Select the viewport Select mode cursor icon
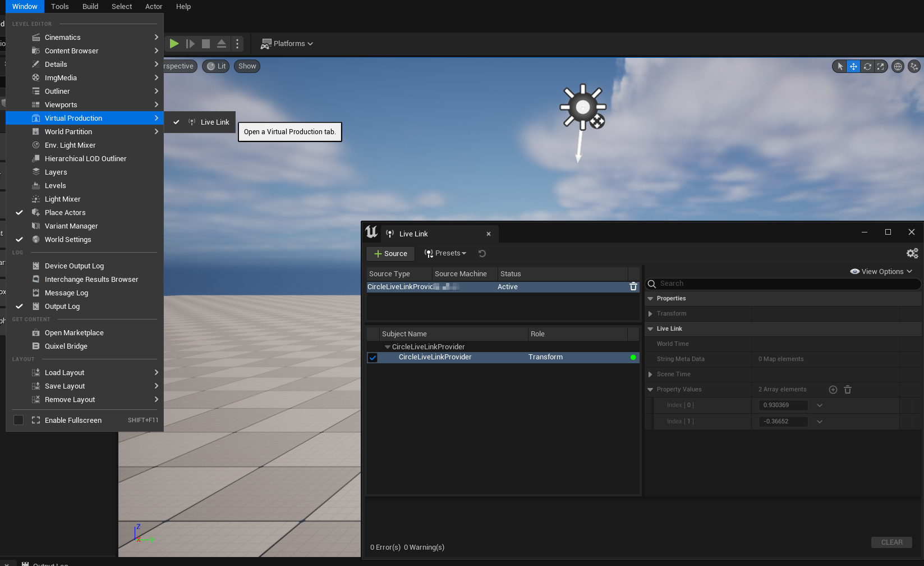 (840, 66)
